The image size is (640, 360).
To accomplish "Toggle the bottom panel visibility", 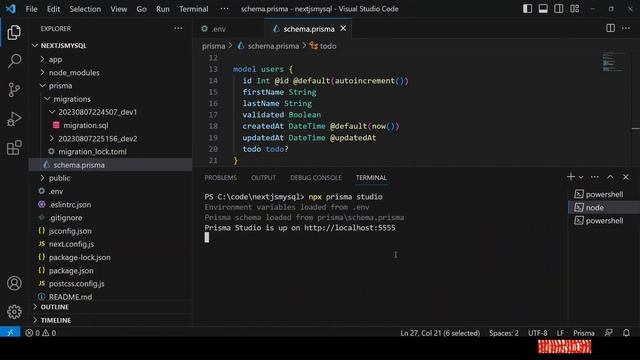I will click(543, 9).
